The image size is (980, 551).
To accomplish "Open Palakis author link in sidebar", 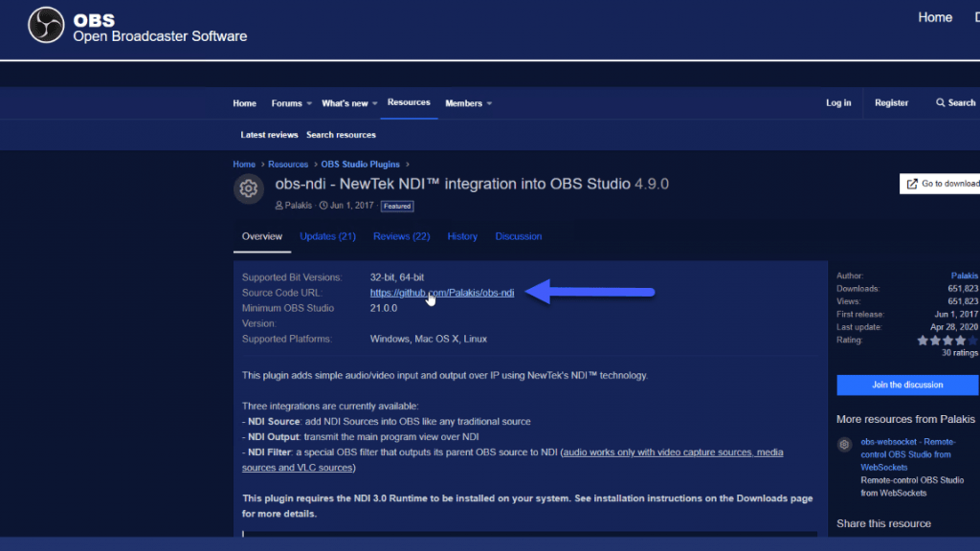I will [965, 275].
